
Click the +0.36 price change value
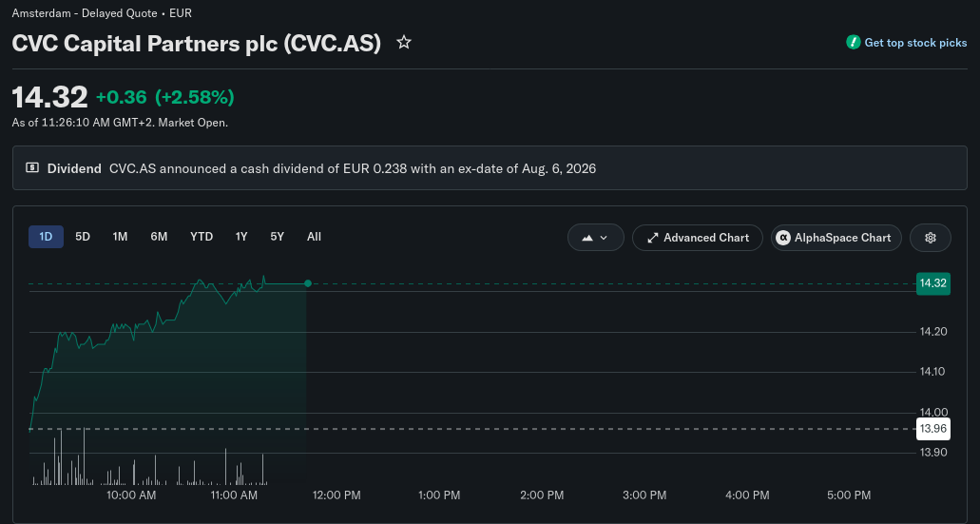click(x=122, y=97)
